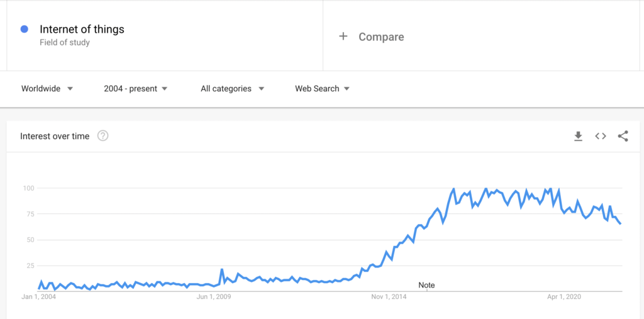Click the Note marker on the chart

[426, 285]
